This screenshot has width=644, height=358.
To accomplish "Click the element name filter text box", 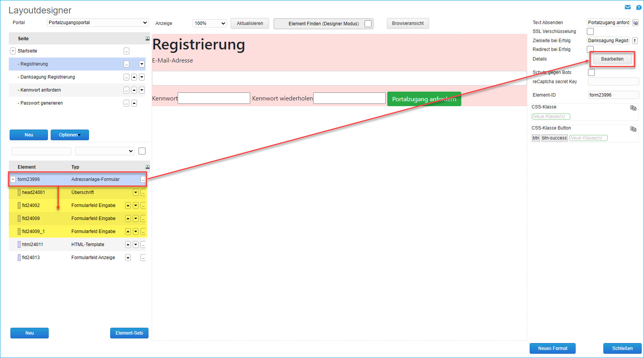I will point(41,151).
